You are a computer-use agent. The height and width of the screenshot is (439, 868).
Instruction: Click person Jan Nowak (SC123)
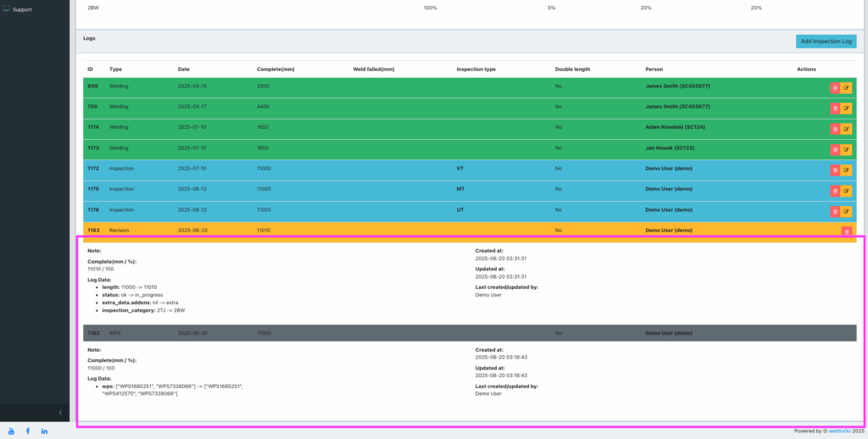coord(670,147)
